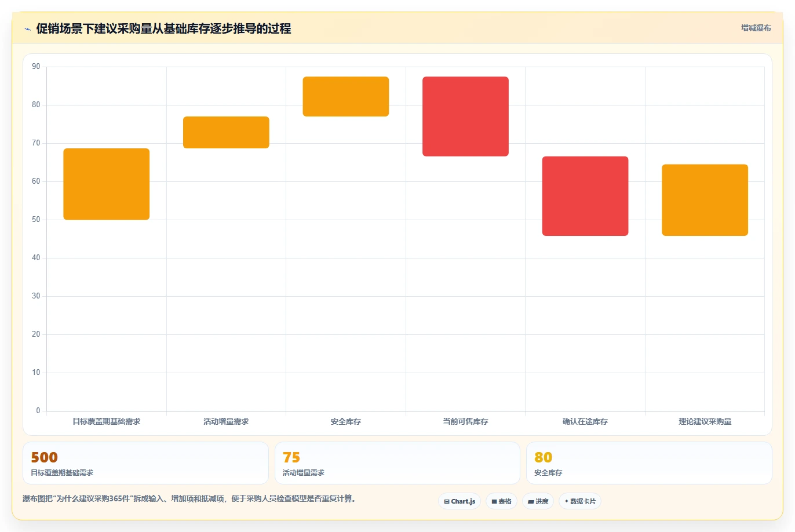Click the 安全库存 x-axis label
This screenshot has height=532, width=795.
(346, 421)
